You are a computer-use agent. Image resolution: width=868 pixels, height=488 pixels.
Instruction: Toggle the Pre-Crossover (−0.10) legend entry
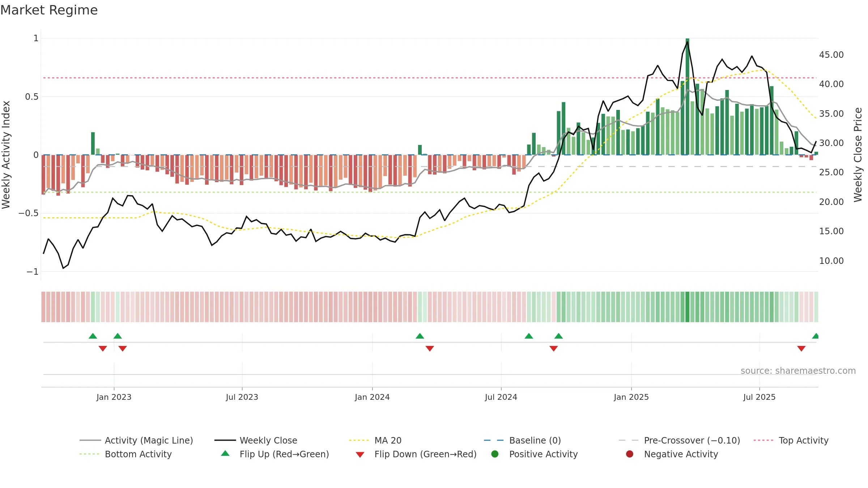tap(680, 440)
